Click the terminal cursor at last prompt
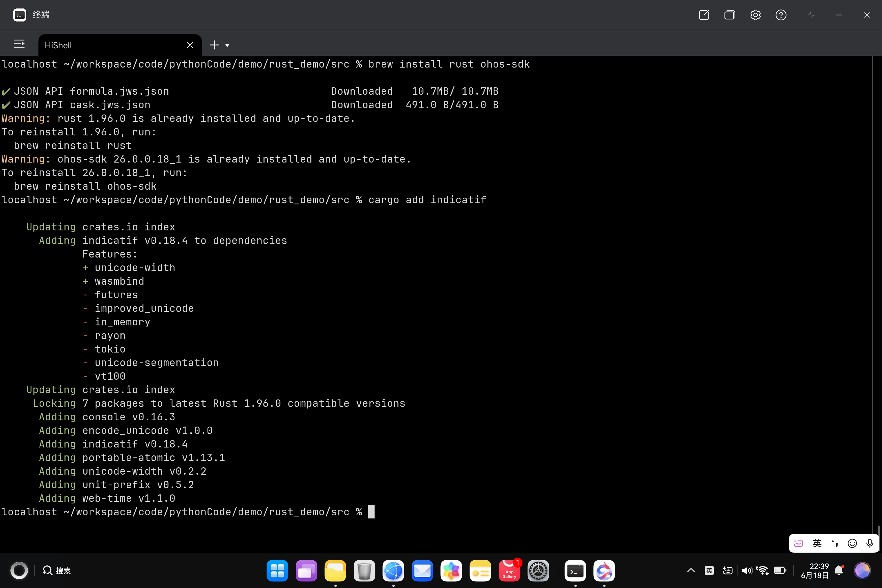The height and width of the screenshot is (588, 882). 371,511
